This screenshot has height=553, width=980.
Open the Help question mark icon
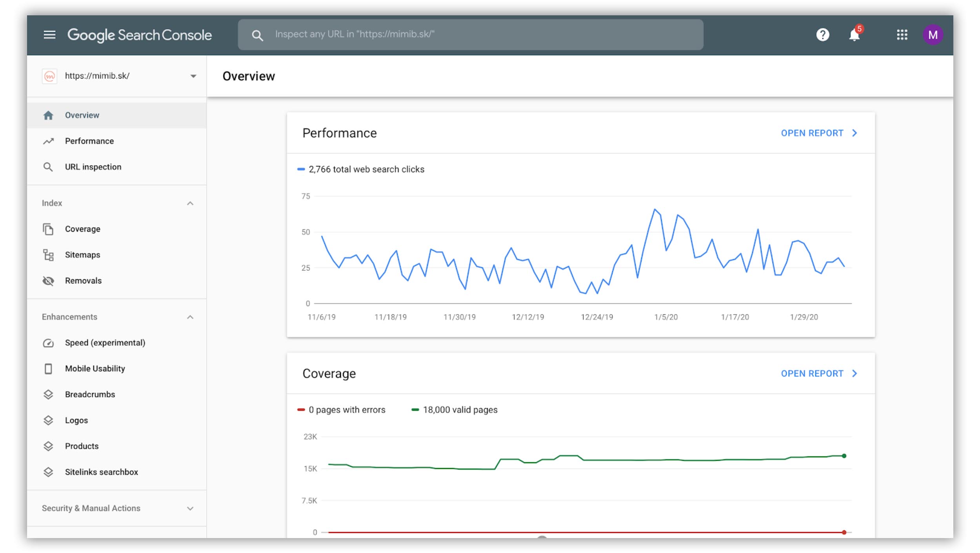(x=822, y=35)
